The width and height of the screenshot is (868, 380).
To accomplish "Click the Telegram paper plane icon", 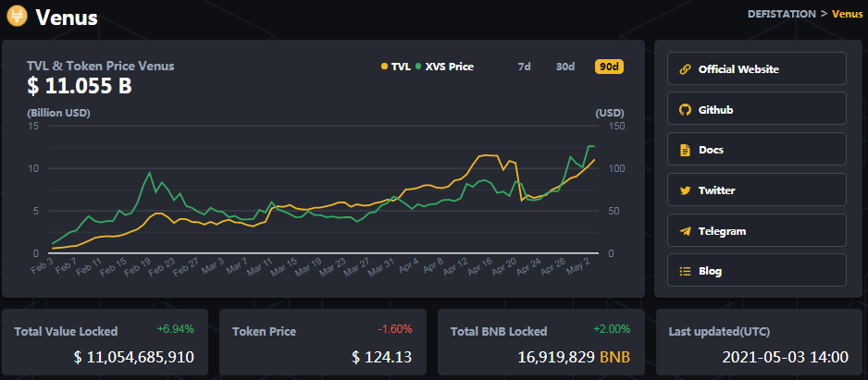I will pyautogui.click(x=685, y=231).
